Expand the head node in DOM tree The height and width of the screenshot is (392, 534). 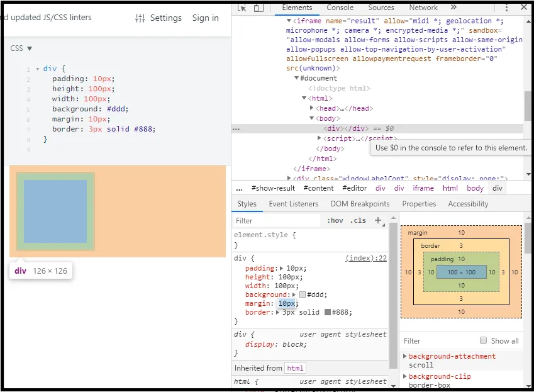pyautogui.click(x=312, y=108)
